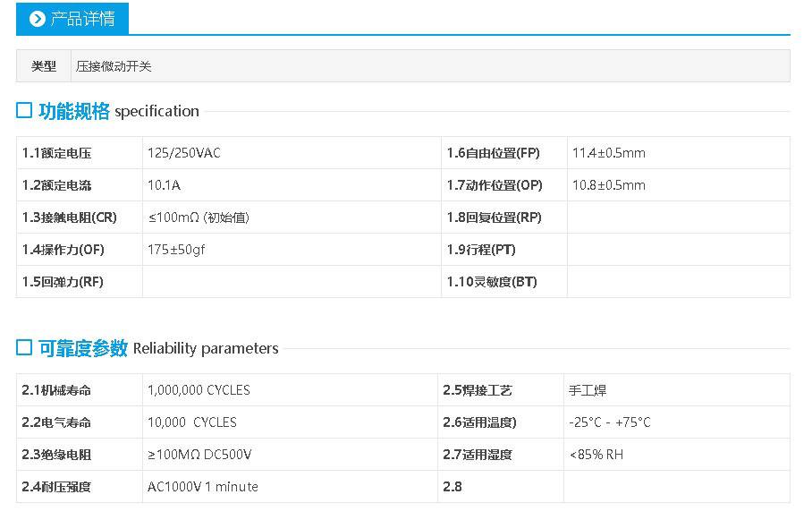Select the 125/250VAC rated voltage value
812x520 pixels.
tap(184, 153)
